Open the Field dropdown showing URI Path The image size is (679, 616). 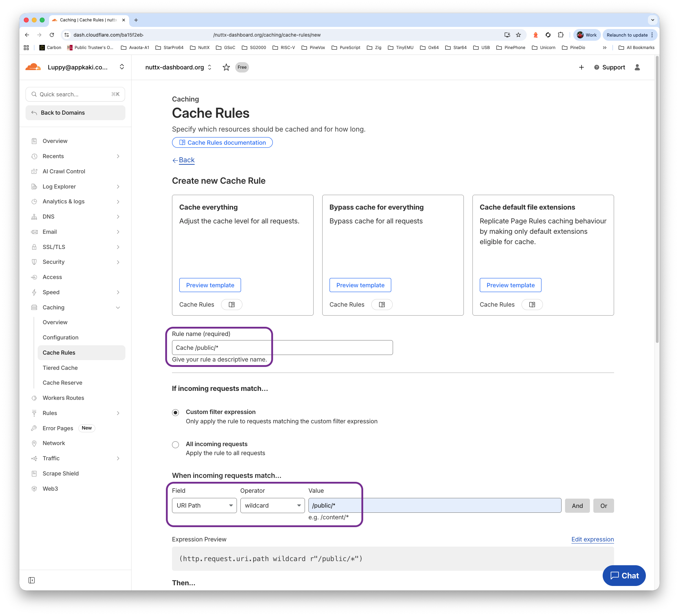(204, 505)
